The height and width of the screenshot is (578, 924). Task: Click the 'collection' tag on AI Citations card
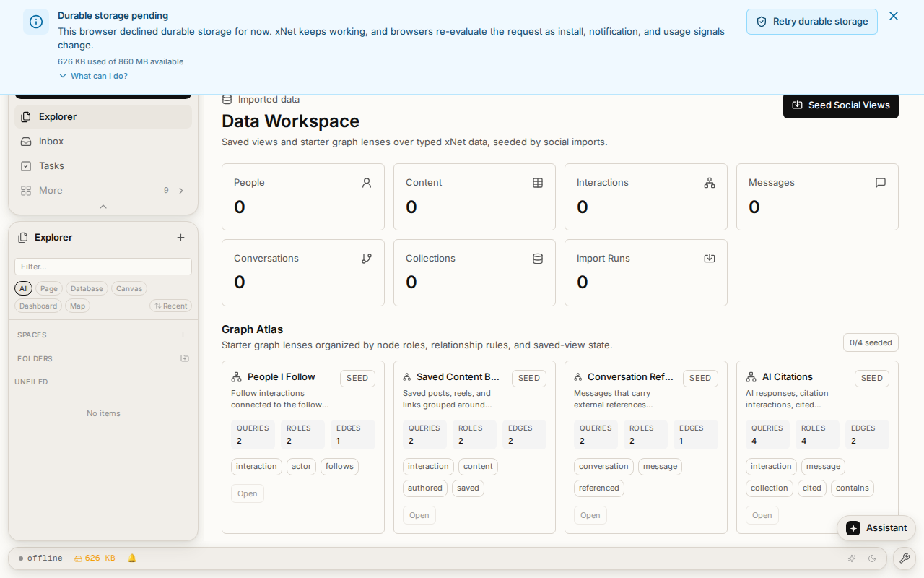pyautogui.click(x=770, y=488)
